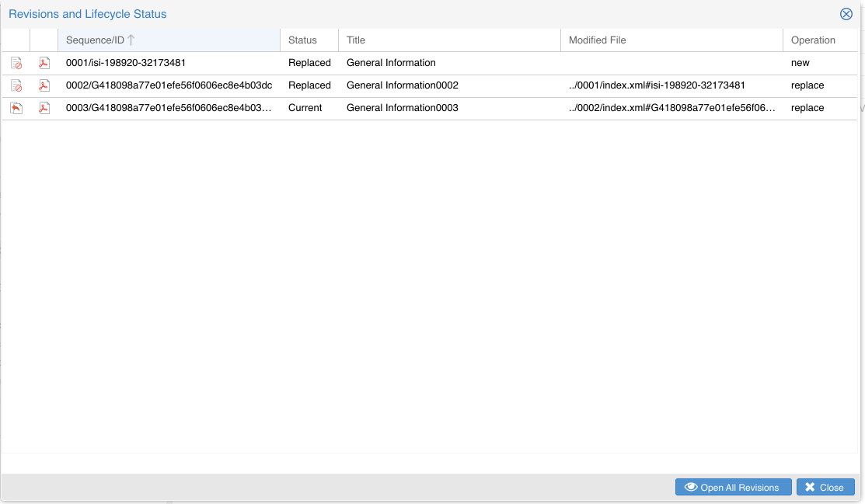Click the replaced-document icon in row 0001

[16, 63]
